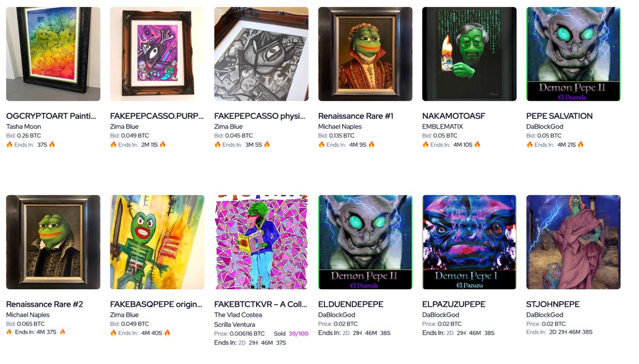Image resolution: width=639 pixels, height=364 pixels.
Task: Click the PEPE SALVATION Demon Pepe II image
Action: (x=574, y=54)
